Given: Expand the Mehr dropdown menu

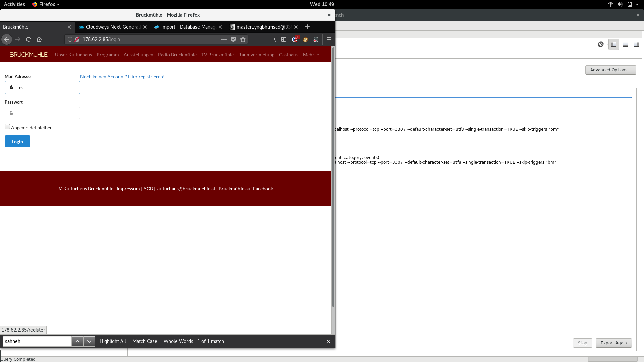Looking at the screenshot, I should point(311,55).
